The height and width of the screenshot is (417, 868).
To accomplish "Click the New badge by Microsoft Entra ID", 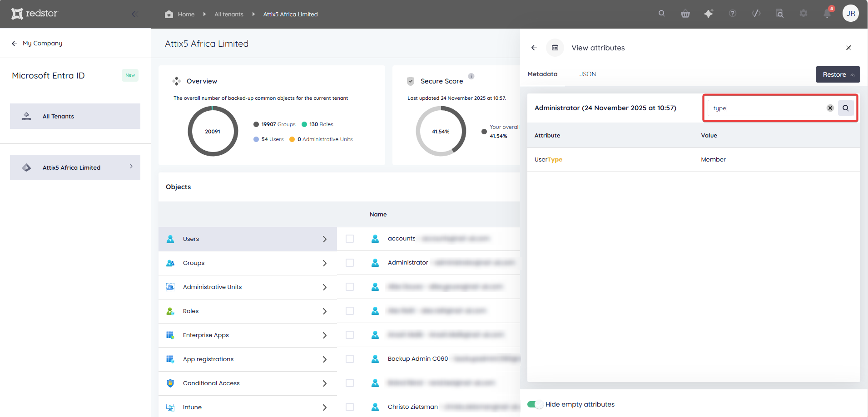I will (130, 75).
